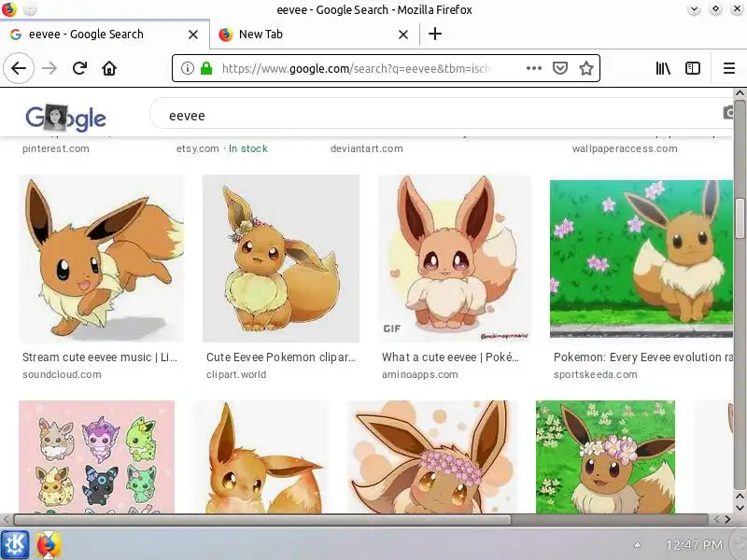
Task: Open "Pokemon: Every Eevee evolution" link
Action: 643,357
